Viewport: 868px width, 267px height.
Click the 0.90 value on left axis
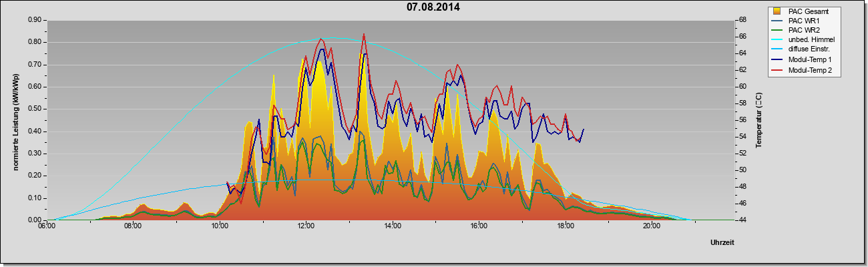pyautogui.click(x=35, y=20)
